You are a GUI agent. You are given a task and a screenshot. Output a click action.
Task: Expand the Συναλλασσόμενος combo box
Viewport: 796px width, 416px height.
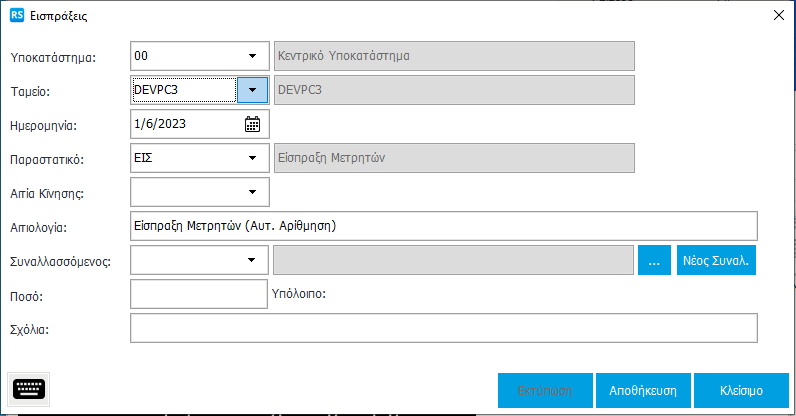(252, 260)
